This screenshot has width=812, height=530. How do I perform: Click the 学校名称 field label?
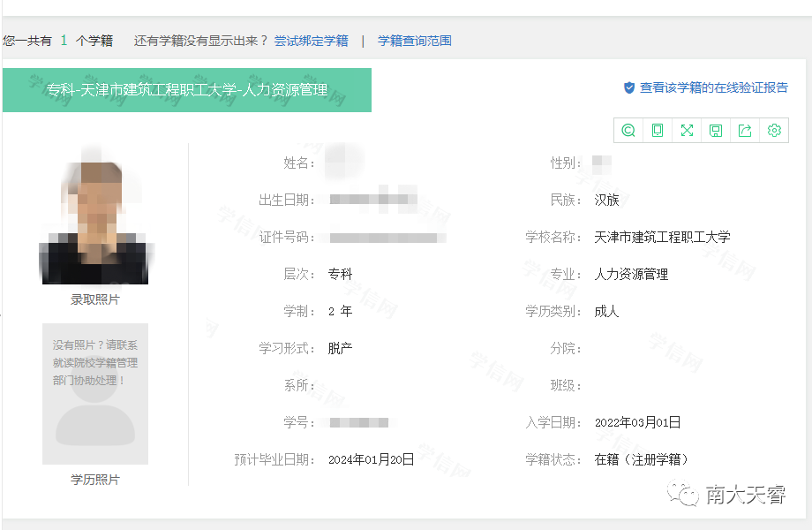[x=553, y=238]
